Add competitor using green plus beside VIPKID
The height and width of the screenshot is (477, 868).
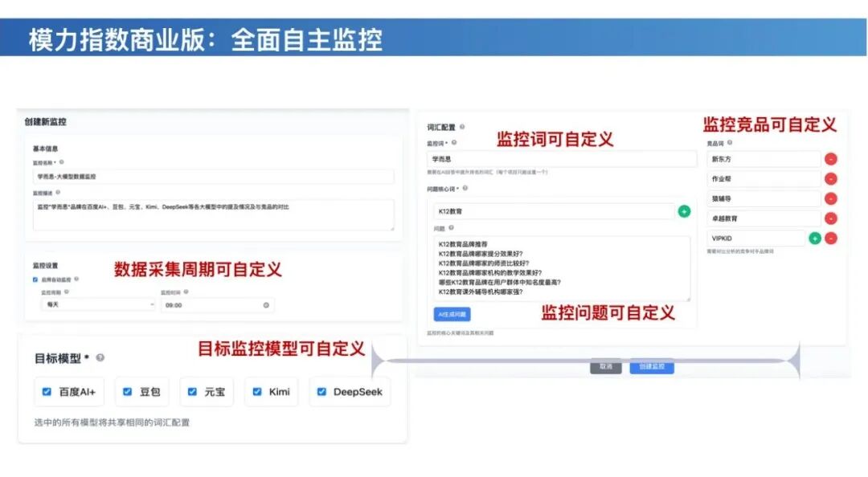pos(815,238)
